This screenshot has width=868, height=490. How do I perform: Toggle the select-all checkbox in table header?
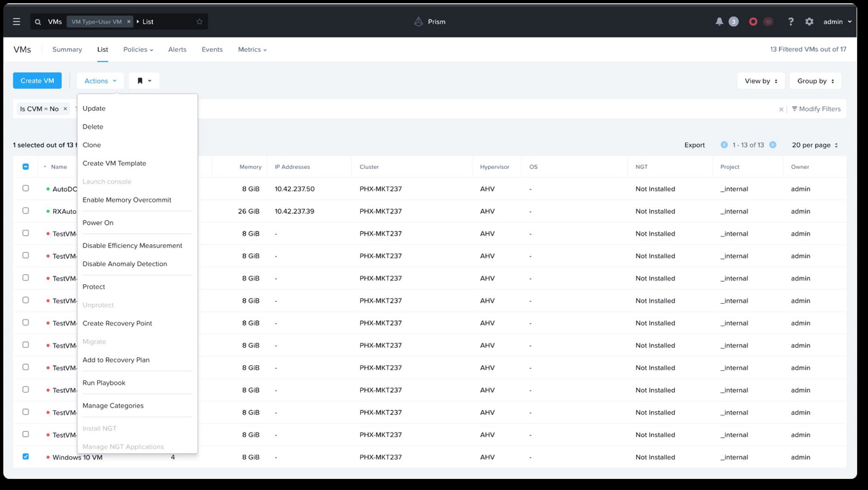click(x=25, y=166)
